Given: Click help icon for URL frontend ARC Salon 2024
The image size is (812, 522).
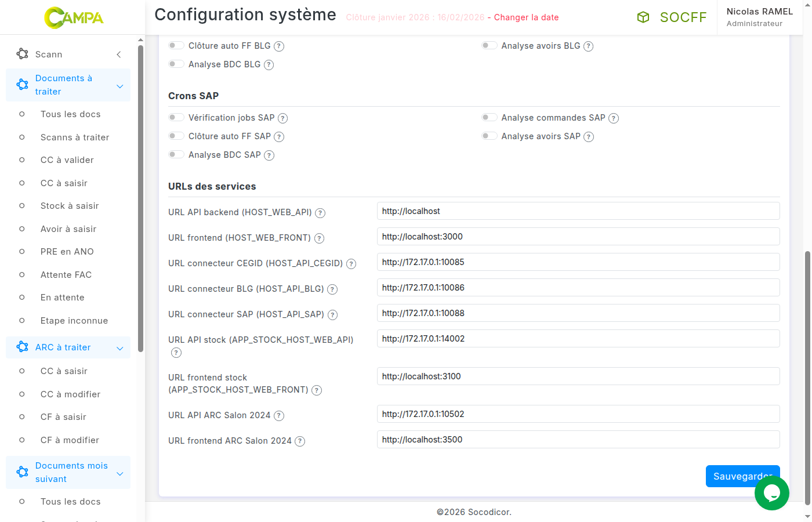Looking at the screenshot, I should 300,441.
